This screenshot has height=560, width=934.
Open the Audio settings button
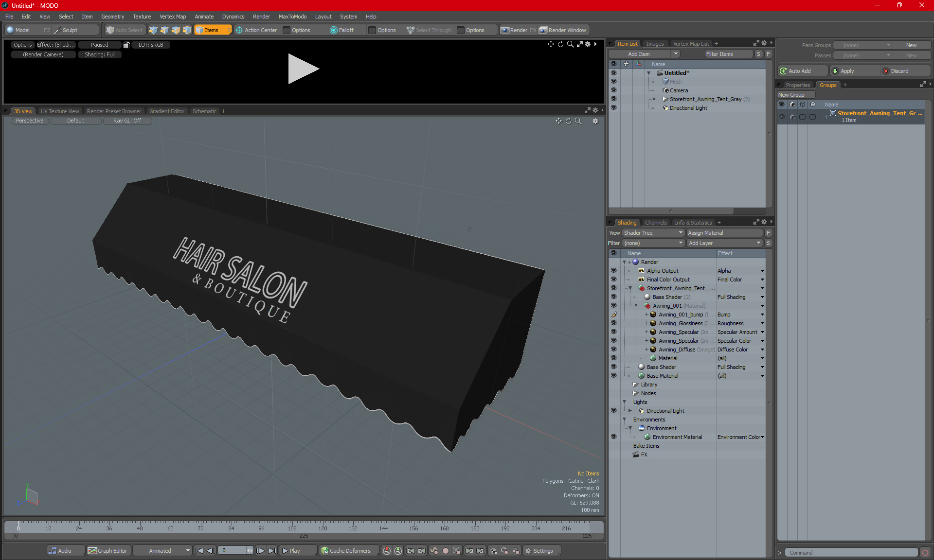[x=66, y=551]
